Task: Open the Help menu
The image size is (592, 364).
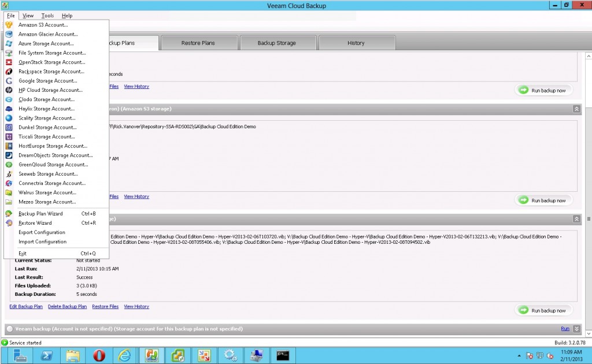Action: pyautogui.click(x=67, y=16)
